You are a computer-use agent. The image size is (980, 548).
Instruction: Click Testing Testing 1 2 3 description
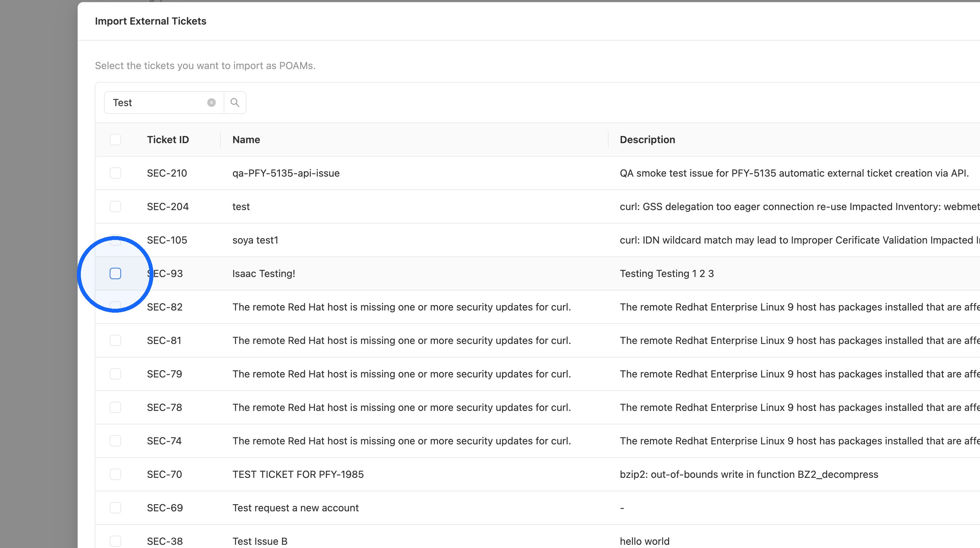click(x=667, y=273)
